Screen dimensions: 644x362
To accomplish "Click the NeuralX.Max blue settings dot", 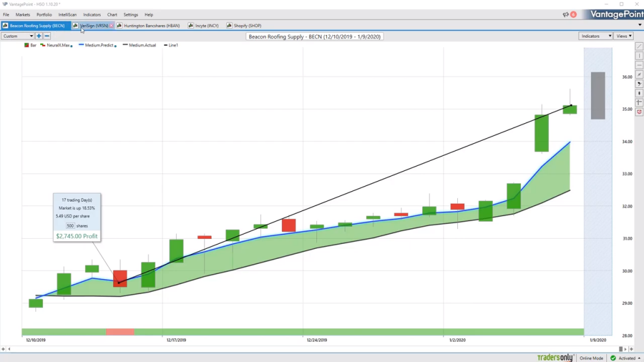I will click(72, 46).
